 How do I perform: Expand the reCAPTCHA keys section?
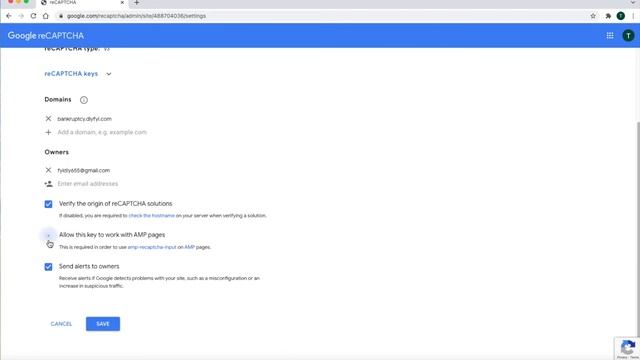pyautogui.click(x=71, y=74)
